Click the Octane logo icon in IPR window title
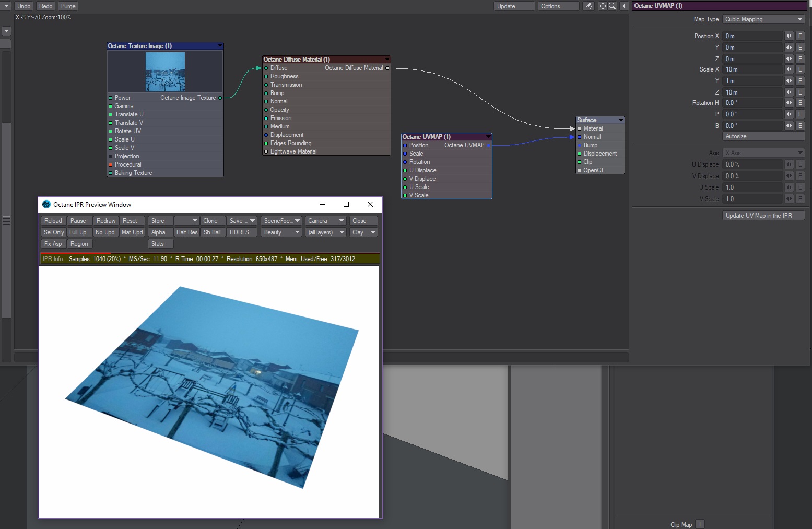The width and height of the screenshot is (812, 529). (x=46, y=204)
